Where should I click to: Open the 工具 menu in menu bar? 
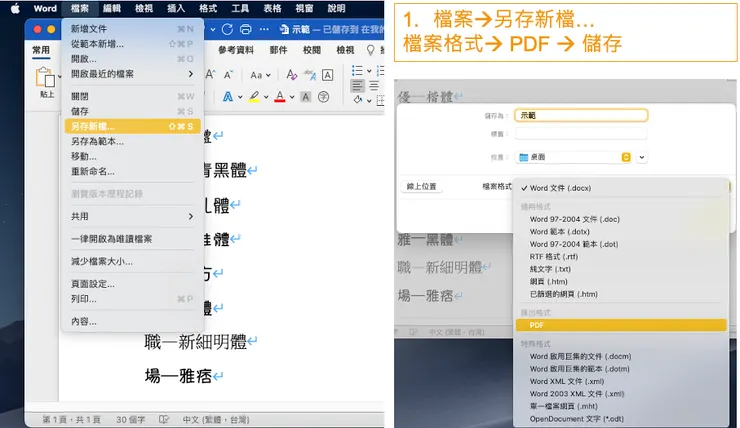[x=240, y=8]
